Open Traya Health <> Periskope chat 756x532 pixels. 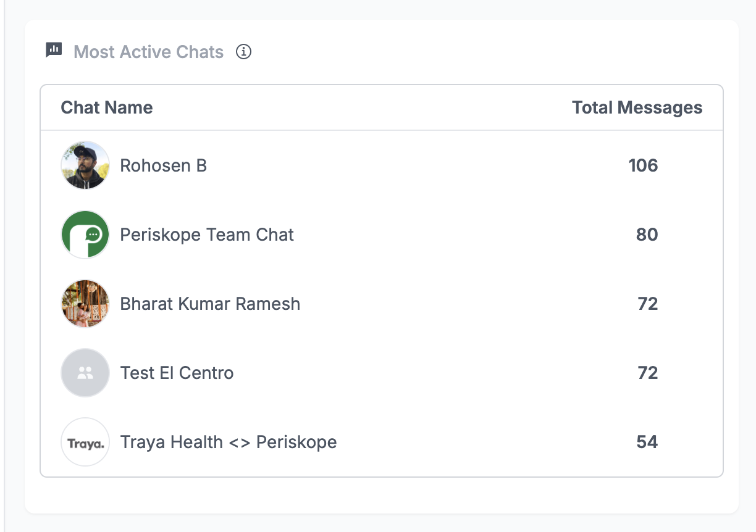[229, 442]
